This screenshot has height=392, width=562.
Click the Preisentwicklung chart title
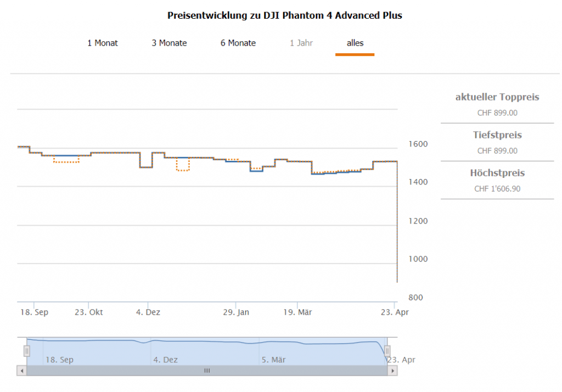coord(285,15)
